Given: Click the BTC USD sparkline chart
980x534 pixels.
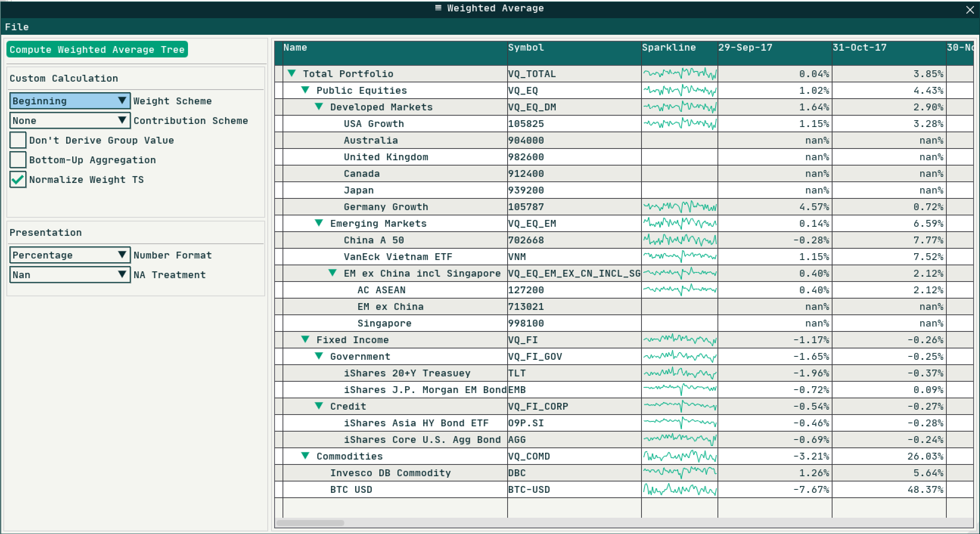Looking at the screenshot, I should [679, 489].
